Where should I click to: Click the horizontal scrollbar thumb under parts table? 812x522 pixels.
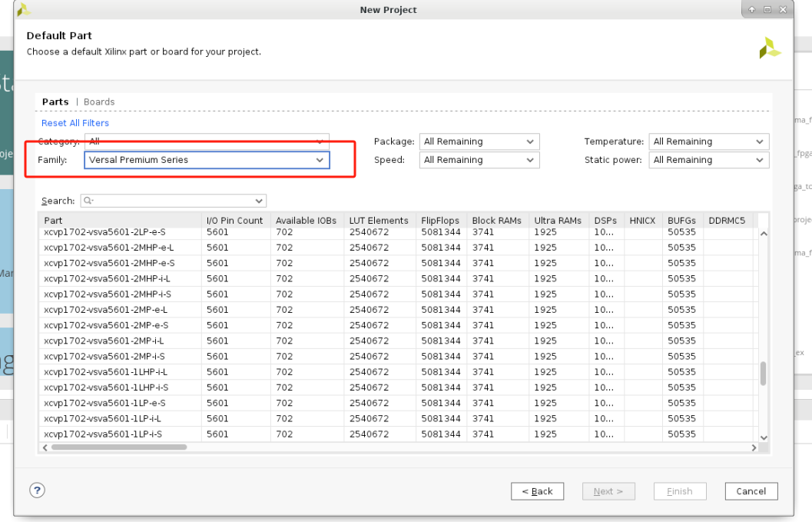click(119, 447)
